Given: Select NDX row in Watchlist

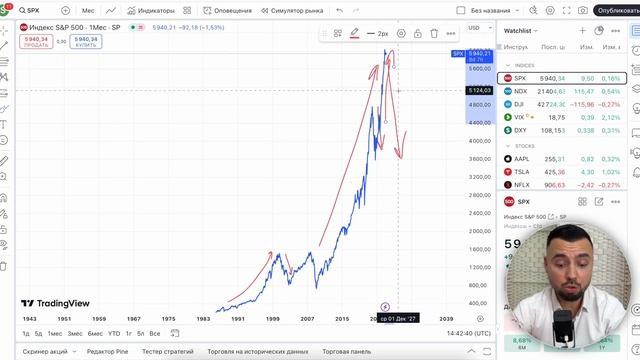Looking at the screenshot, I should pos(562,91).
